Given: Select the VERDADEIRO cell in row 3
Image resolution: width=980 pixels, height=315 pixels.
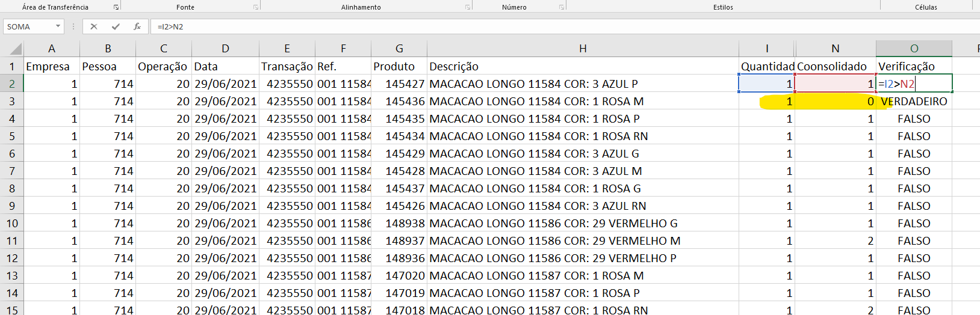Looking at the screenshot, I should (x=913, y=102).
